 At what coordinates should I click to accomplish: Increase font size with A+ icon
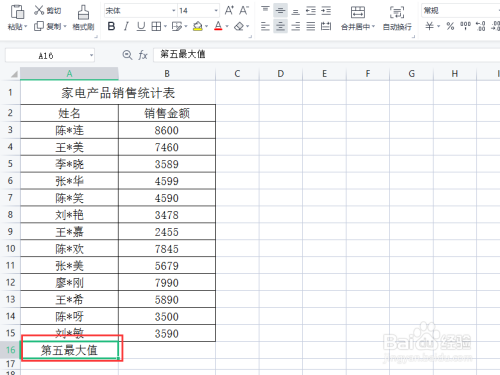pos(229,10)
